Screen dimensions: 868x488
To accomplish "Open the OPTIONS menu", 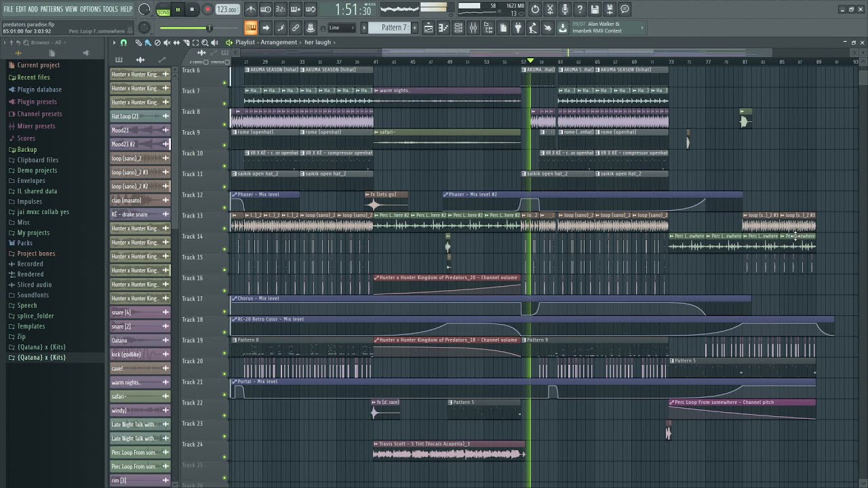I will coord(90,9).
